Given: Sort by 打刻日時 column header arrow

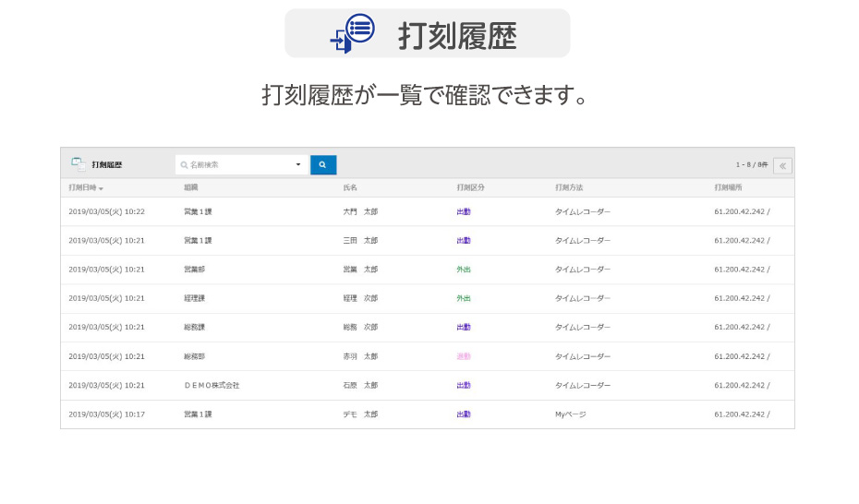Looking at the screenshot, I should [101, 188].
